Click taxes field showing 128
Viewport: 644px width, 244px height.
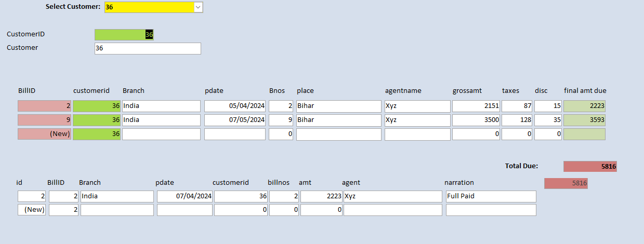tap(517, 120)
